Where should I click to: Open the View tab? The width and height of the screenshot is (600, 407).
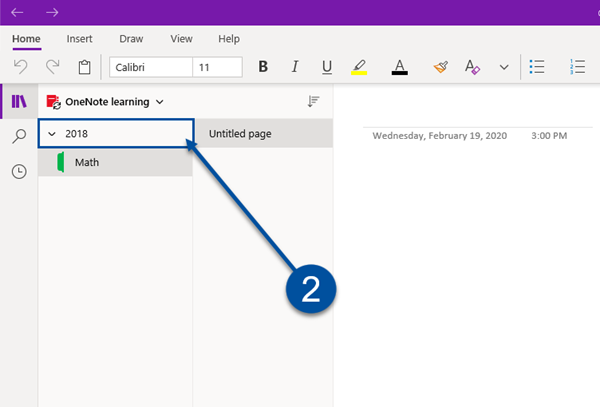[181, 39]
